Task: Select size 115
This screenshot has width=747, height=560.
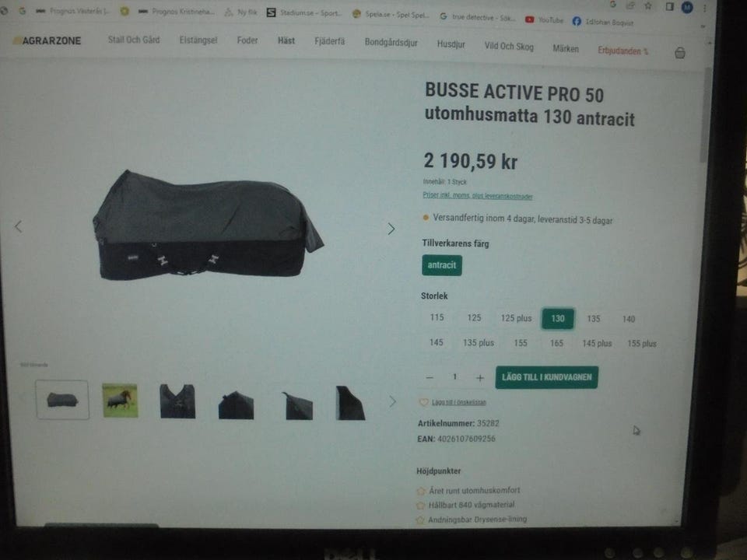Action: pyautogui.click(x=437, y=317)
